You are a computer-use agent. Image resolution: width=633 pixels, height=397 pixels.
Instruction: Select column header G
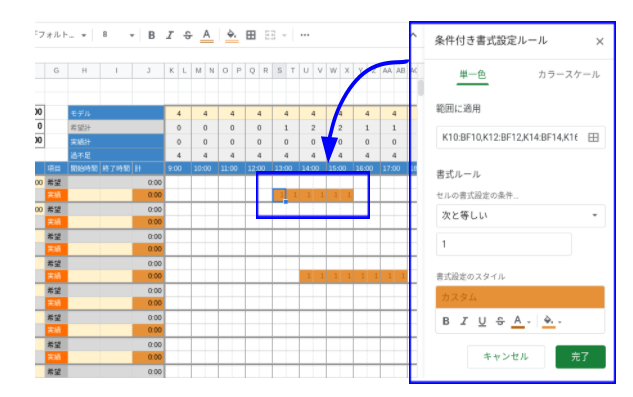[56, 70]
